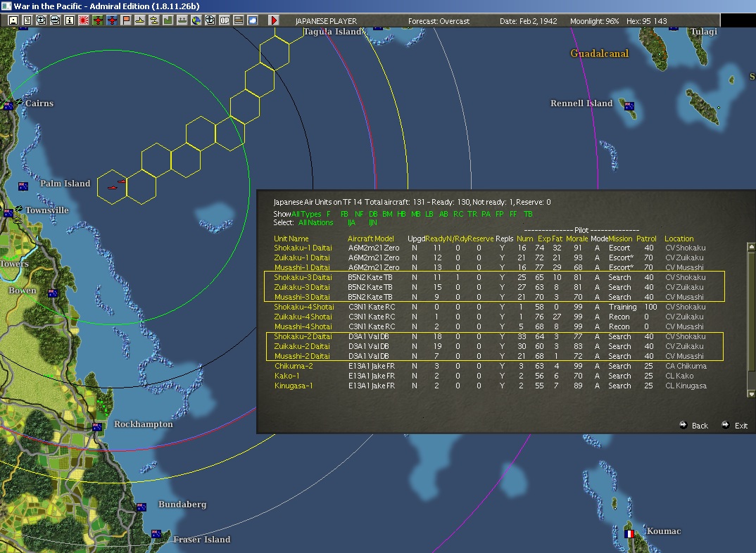The width and height of the screenshot is (756, 553).
Task: Click 'Training' mission of Shokaku-4 Shotai
Action: click(x=622, y=307)
